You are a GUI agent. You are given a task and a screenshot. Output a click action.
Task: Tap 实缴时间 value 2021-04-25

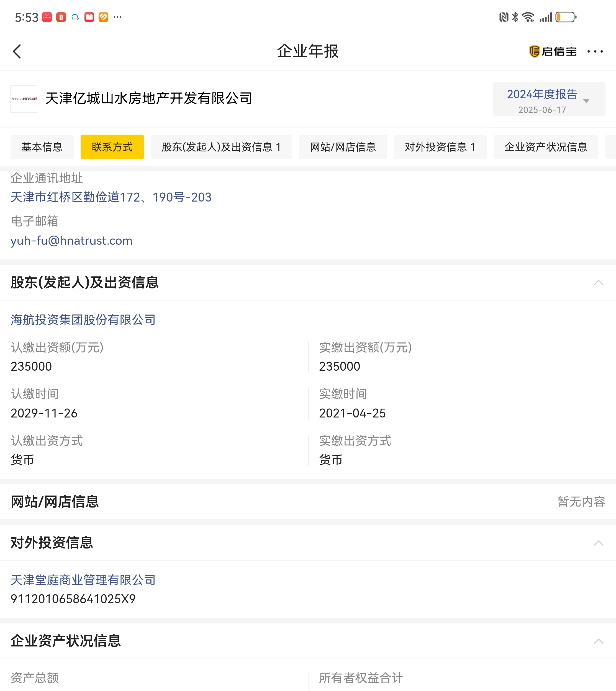(x=352, y=413)
